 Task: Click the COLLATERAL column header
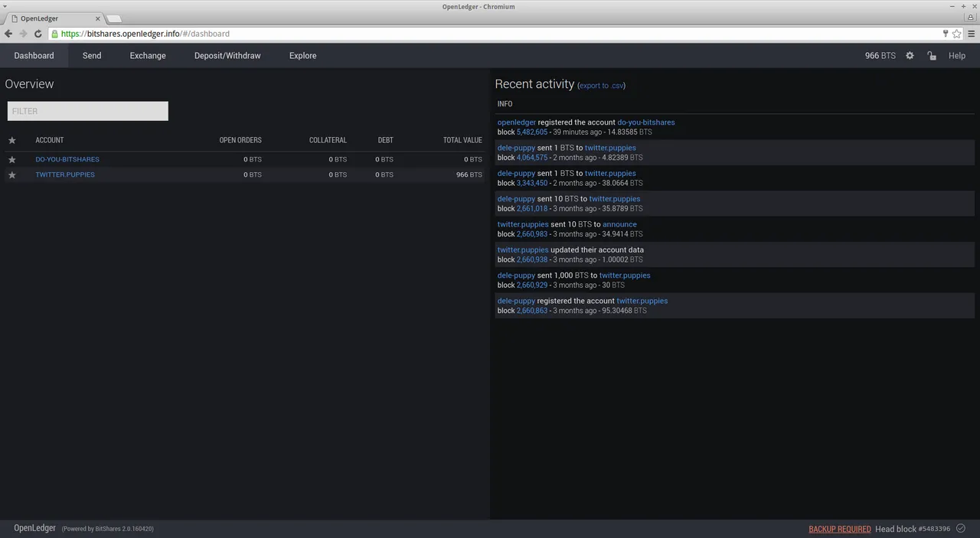point(328,140)
